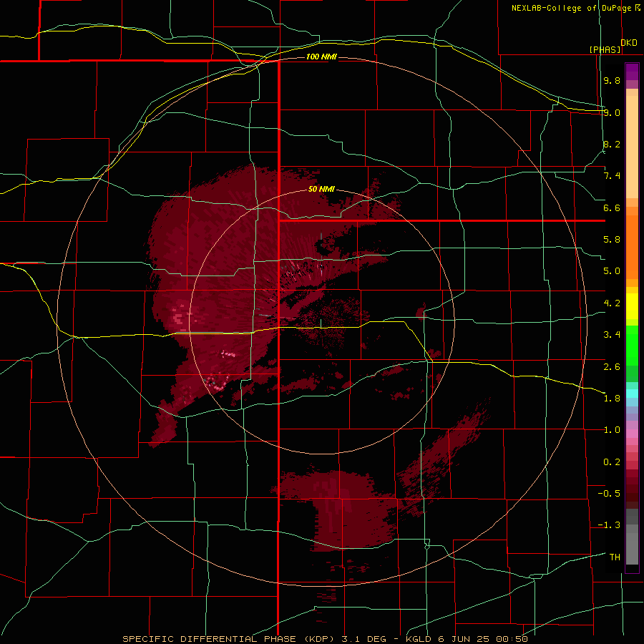
Task: Click the 3.4 legend value
Action: (612, 335)
